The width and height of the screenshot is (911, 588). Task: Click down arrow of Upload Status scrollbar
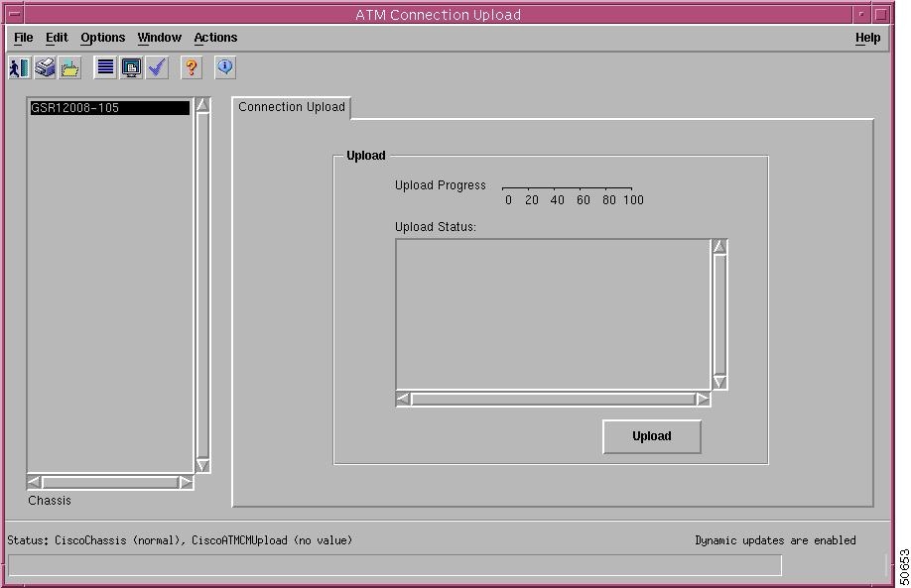pyautogui.click(x=719, y=382)
